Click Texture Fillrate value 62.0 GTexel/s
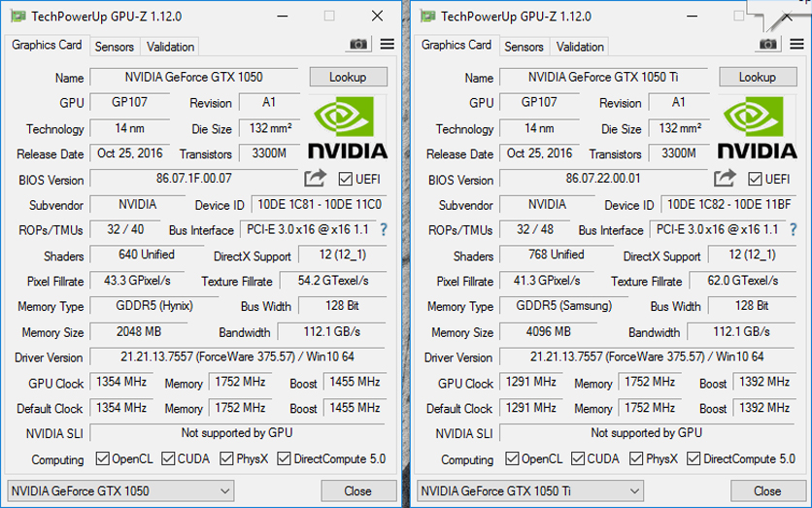The width and height of the screenshot is (812, 508). pyautogui.click(x=743, y=281)
